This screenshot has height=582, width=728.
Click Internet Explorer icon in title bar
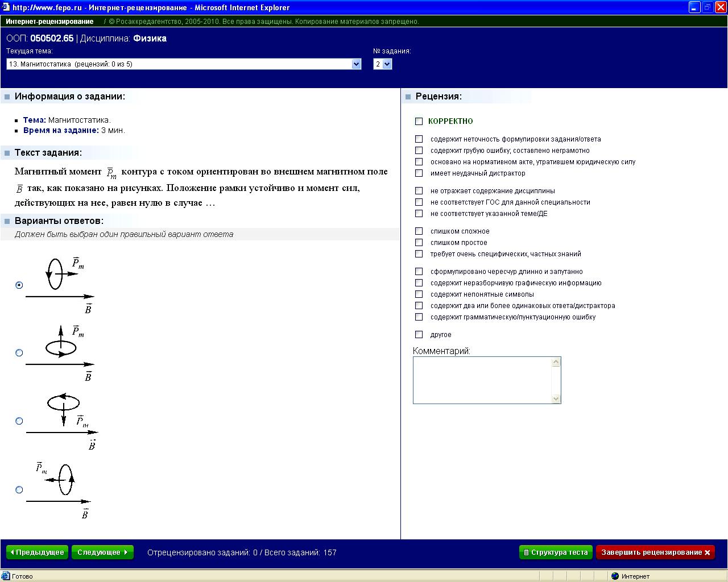point(6,7)
